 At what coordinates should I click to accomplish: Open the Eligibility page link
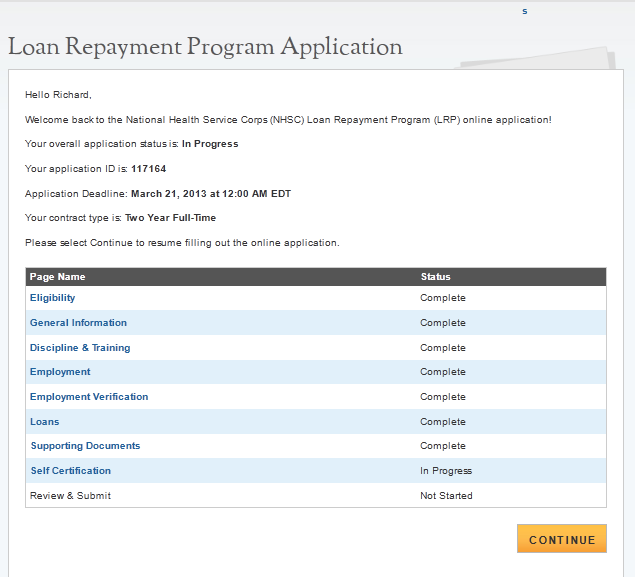point(52,298)
